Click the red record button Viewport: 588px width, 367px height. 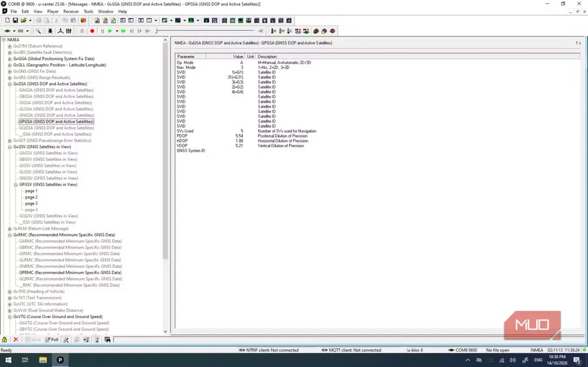(x=92, y=31)
